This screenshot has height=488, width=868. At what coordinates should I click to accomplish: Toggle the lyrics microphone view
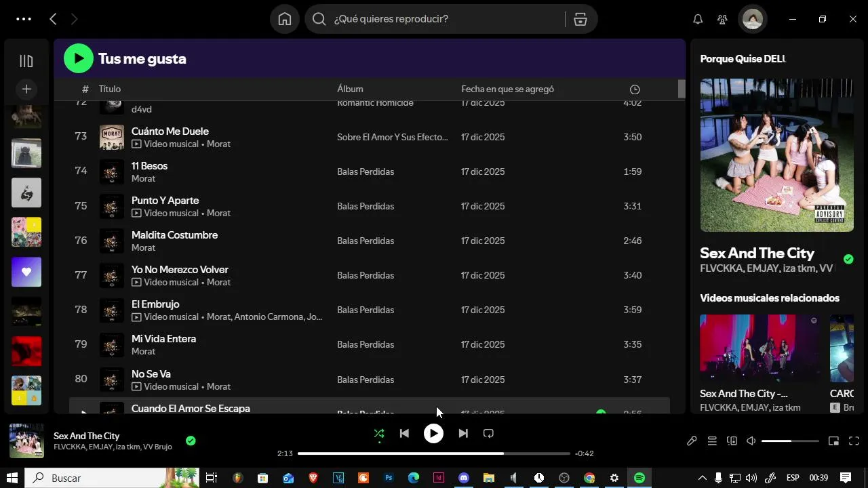(x=692, y=441)
